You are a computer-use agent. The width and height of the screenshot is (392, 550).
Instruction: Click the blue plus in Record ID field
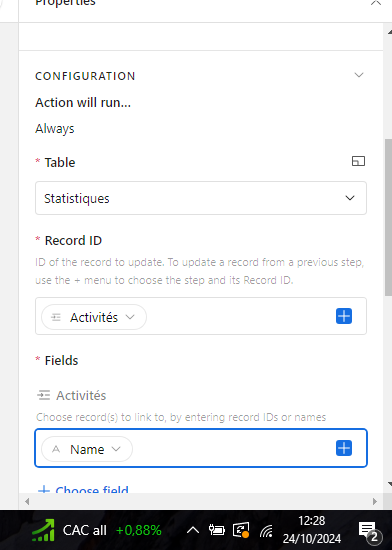(344, 316)
